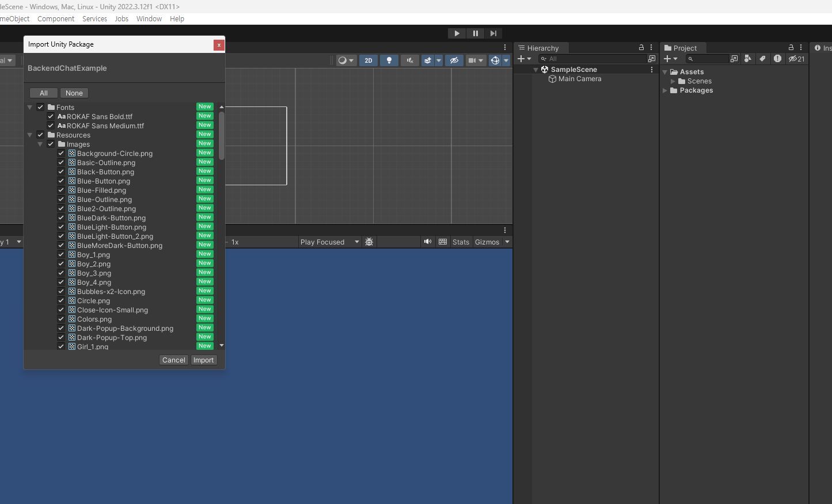Toggle scene lighting bulb icon

tap(389, 60)
